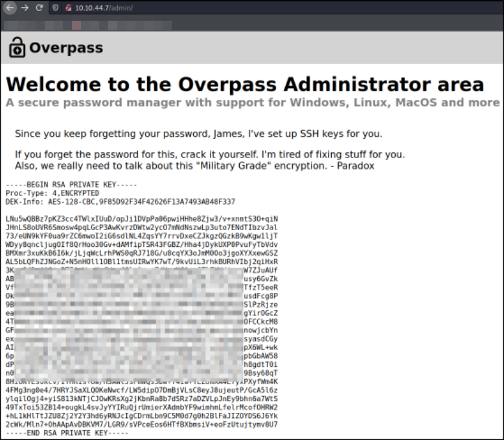Click the key line starting WDyy8qncljugOIf8

click(x=141, y=245)
